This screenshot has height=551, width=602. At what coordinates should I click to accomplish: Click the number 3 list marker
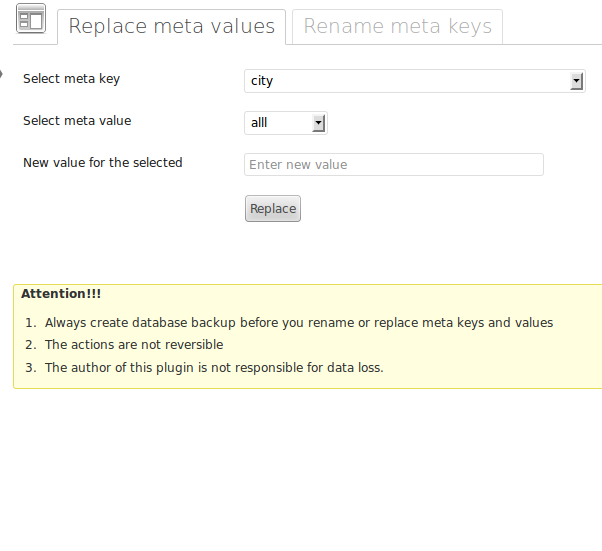31,368
